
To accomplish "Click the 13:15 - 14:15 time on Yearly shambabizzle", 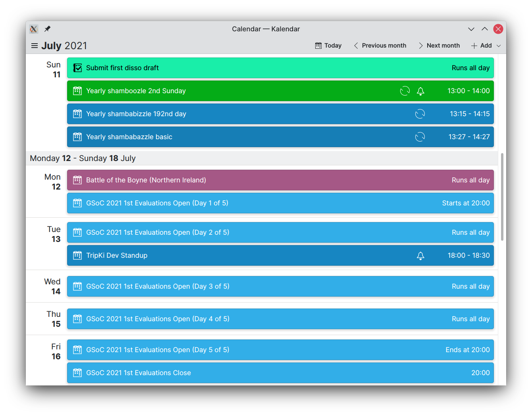I will pos(470,114).
